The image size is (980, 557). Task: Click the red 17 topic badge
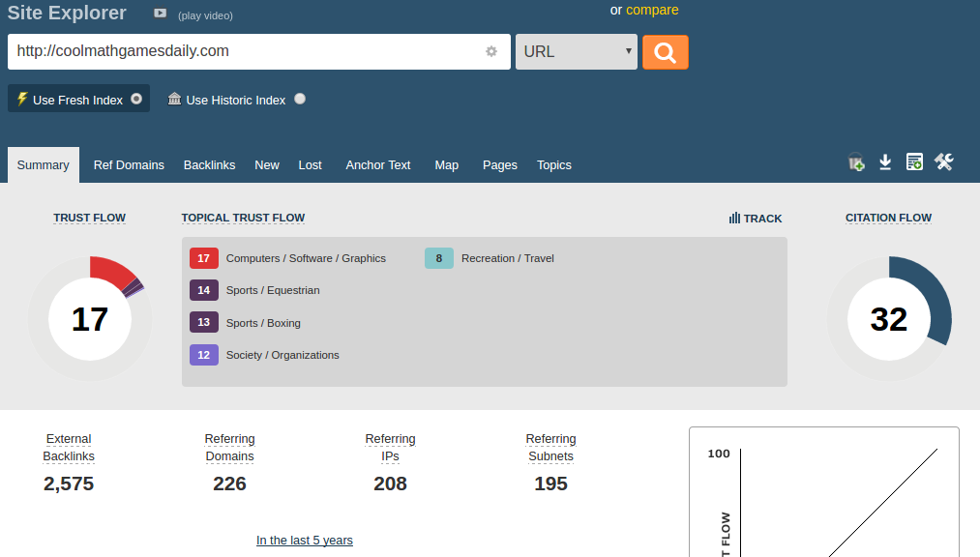[204, 258]
